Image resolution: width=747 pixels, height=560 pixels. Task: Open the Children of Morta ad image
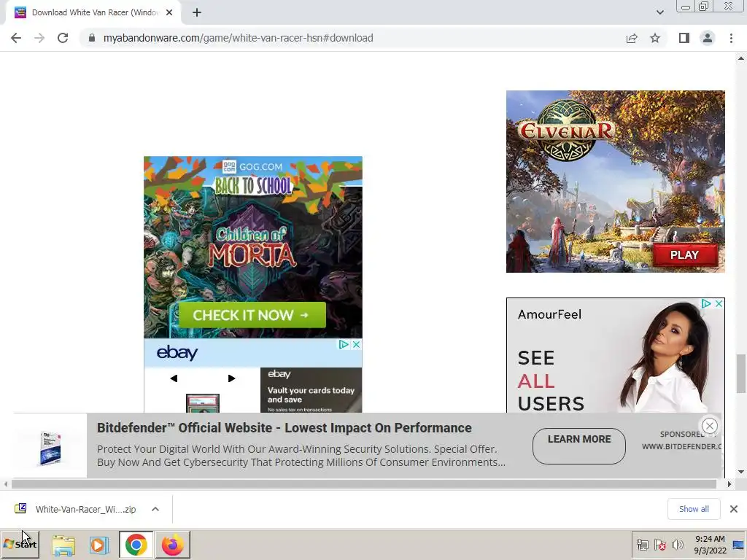point(253,247)
